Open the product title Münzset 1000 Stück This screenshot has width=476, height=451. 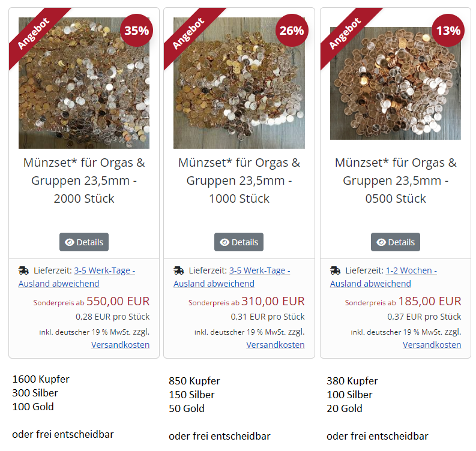pyautogui.click(x=239, y=181)
